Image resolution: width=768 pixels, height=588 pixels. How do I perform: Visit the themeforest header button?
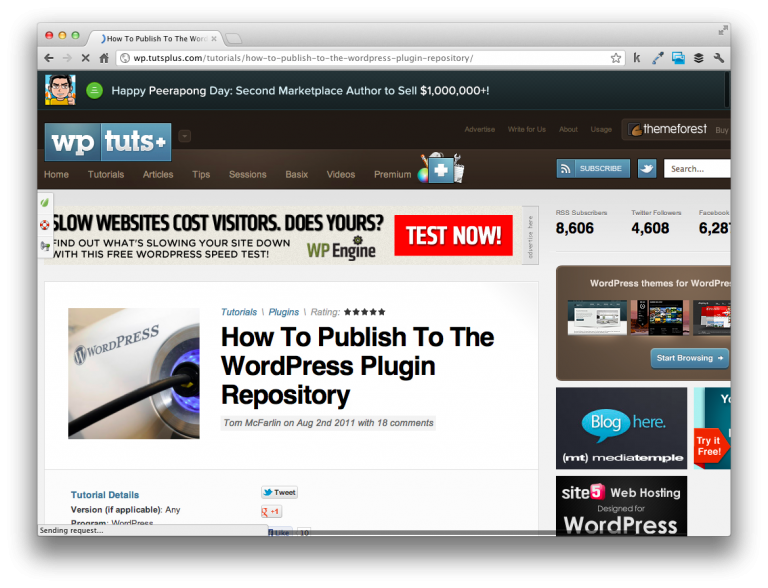coord(675,129)
